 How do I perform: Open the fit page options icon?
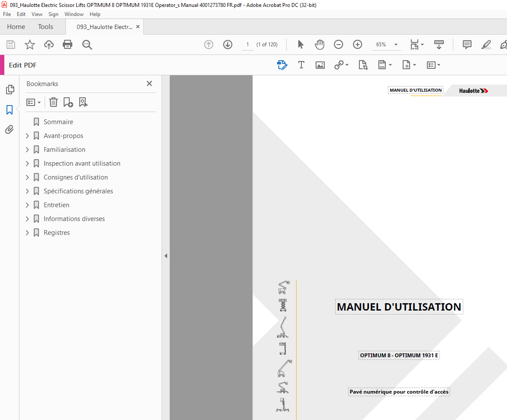click(417, 45)
